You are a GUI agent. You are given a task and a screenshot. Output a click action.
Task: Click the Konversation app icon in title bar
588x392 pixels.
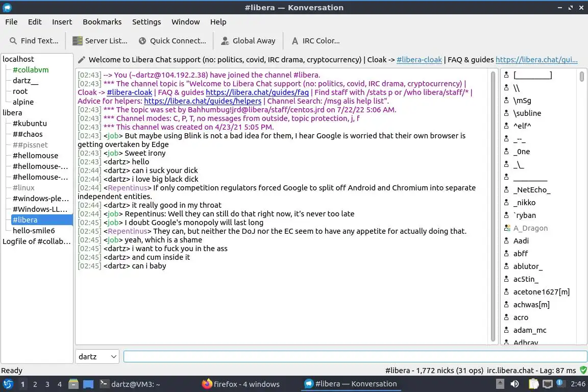tap(7, 8)
